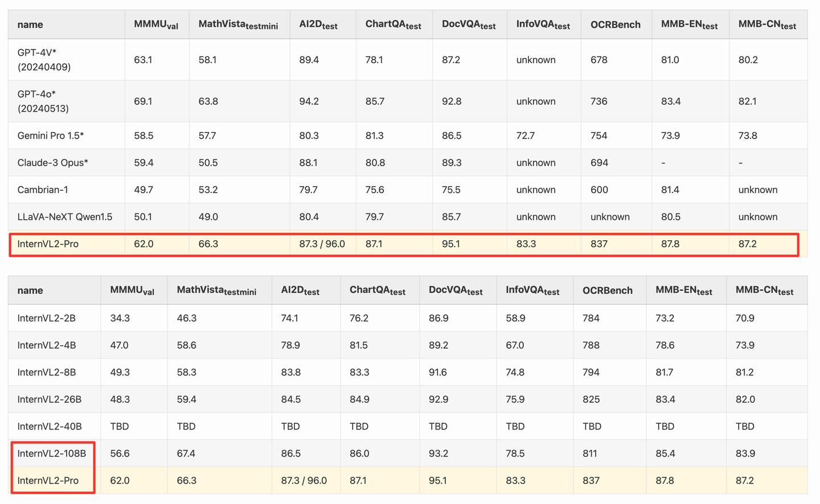This screenshot has height=504, width=820.
Task: Click InternVL2-108B's MathVista score 67.4
Action: coord(186,453)
